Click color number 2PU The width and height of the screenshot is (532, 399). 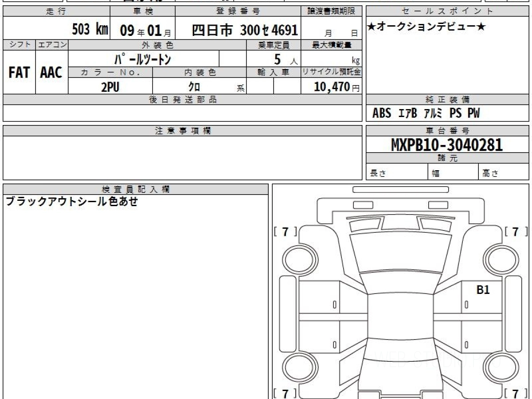110,87
